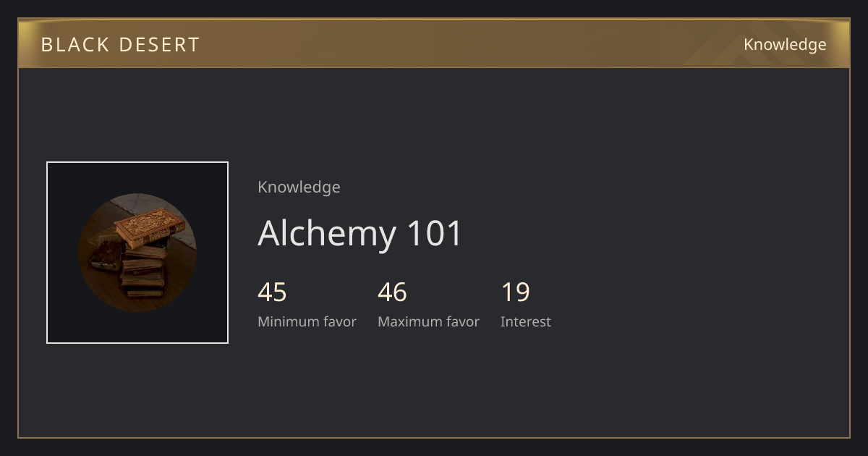Select the Alchemy 101 title
Screen dimensions: 868x456
(359, 234)
